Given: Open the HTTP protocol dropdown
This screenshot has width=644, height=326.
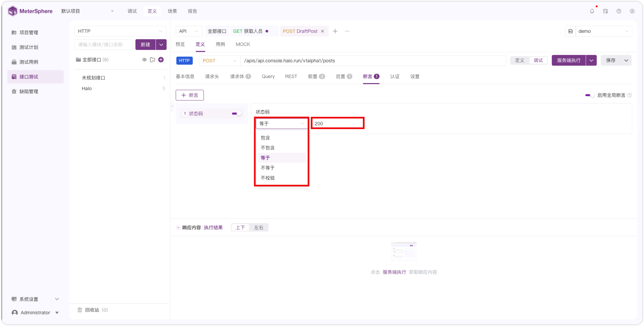Looking at the screenshot, I should coord(120,31).
